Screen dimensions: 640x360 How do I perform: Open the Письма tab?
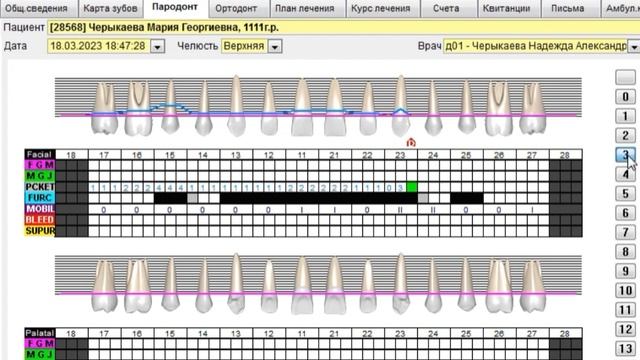click(567, 8)
